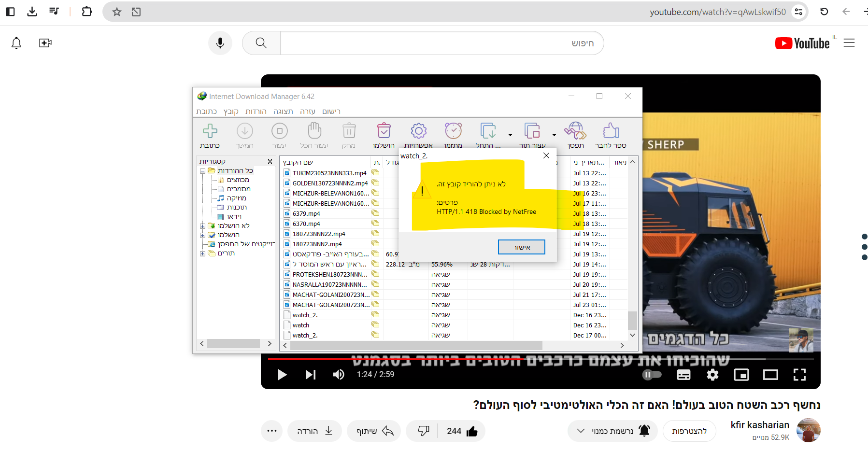Open IDM Options (אפשרויות) gear icon

point(418,131)
